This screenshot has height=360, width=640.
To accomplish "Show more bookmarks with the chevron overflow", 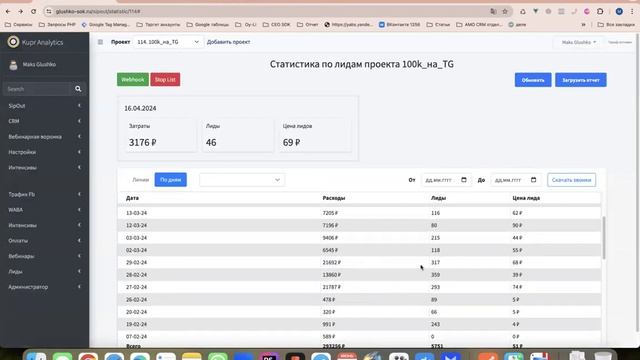I will [x=583, y=24].
